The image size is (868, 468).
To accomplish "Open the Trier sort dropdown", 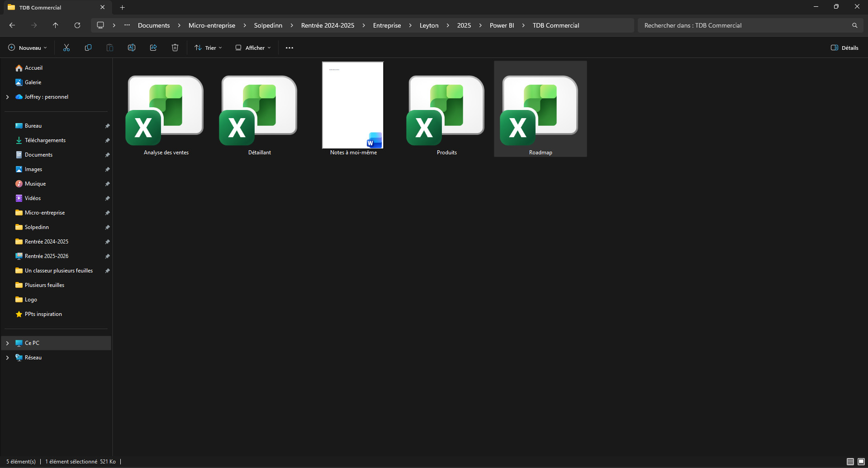I will pyautogui.click(x=208, y=48).
